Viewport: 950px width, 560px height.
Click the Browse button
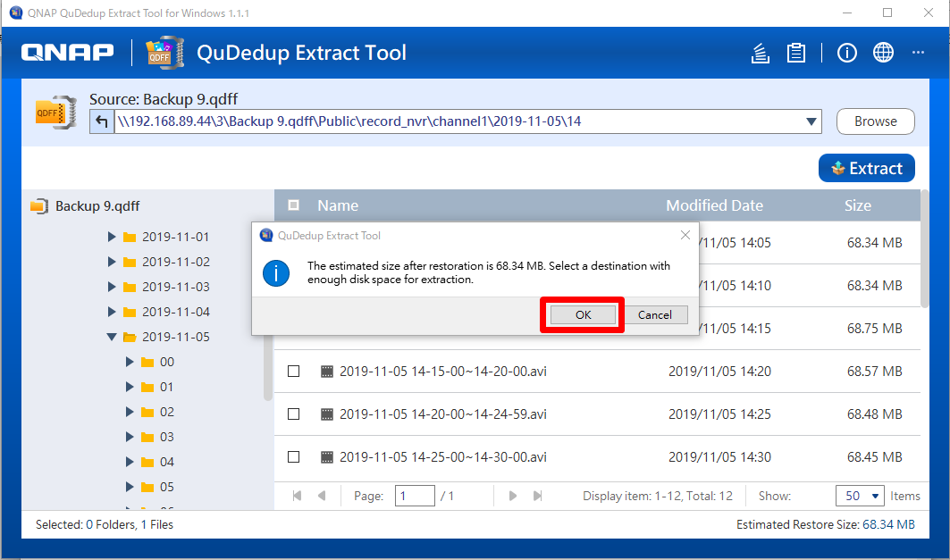[x=876, y=121]
